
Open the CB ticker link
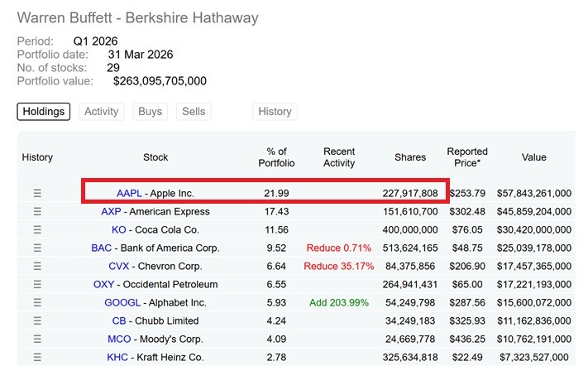(119, 321)
